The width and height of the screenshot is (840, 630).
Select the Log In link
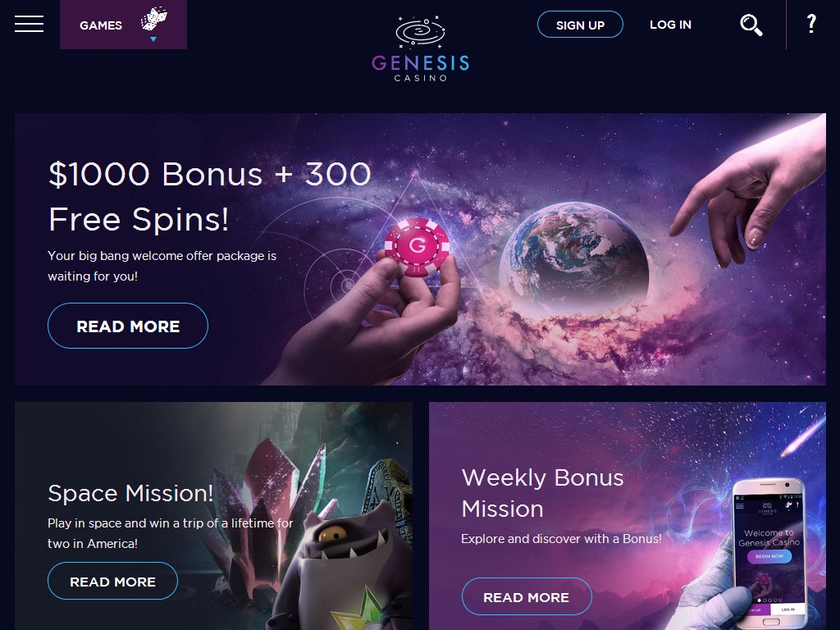click(670, 25)
